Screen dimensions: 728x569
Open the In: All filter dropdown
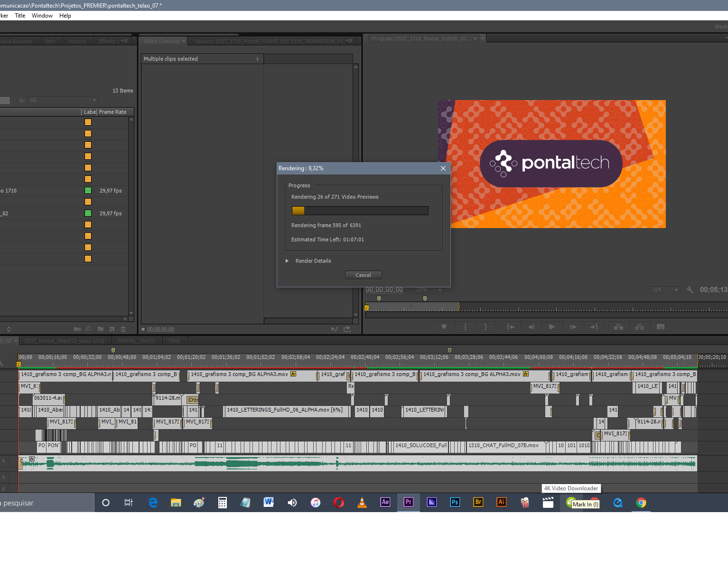[x=62, y=100]
